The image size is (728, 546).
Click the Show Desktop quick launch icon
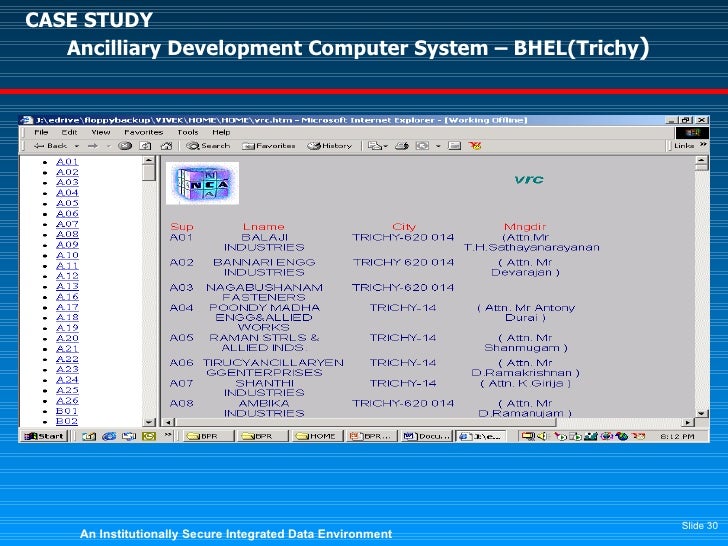click(89, 436)
